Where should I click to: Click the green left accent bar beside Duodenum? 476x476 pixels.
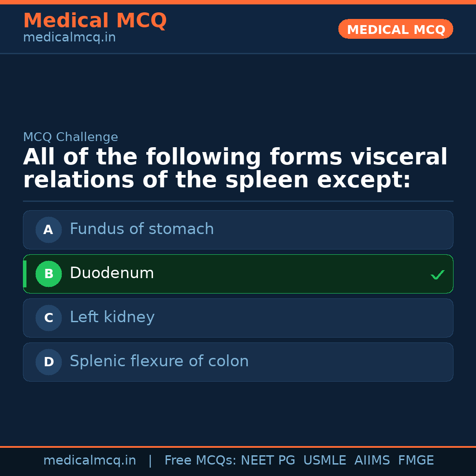point(25,274)
